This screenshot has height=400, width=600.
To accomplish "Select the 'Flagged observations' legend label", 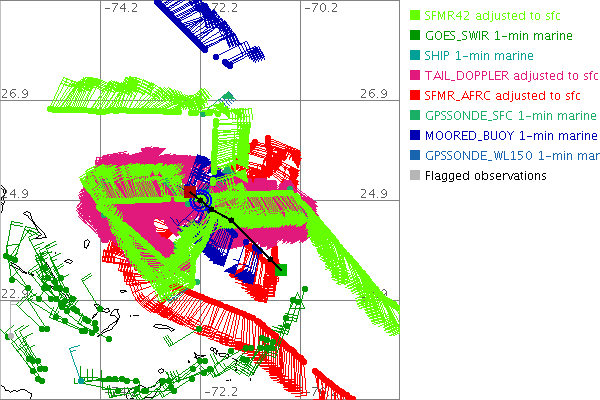I will click(x=485, y=176).
